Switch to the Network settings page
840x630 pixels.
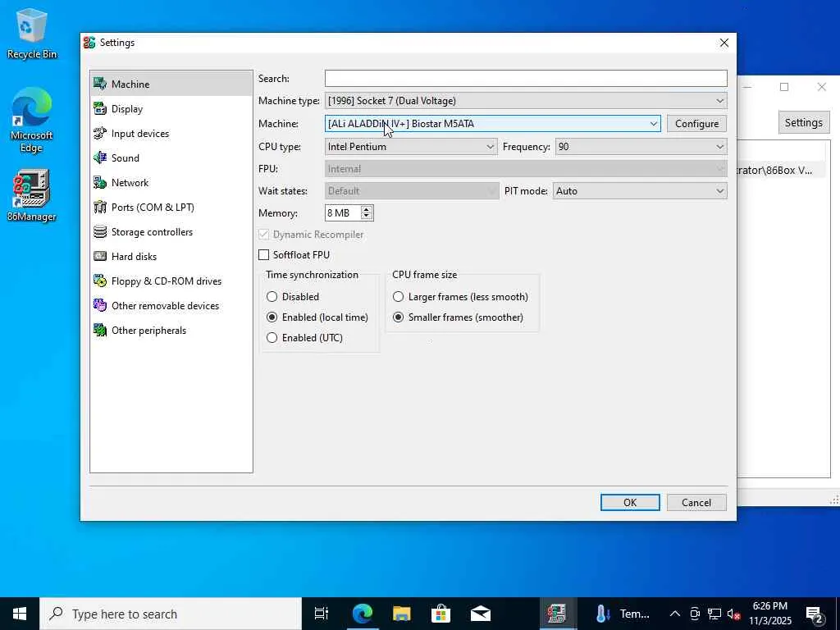(171, 182)
